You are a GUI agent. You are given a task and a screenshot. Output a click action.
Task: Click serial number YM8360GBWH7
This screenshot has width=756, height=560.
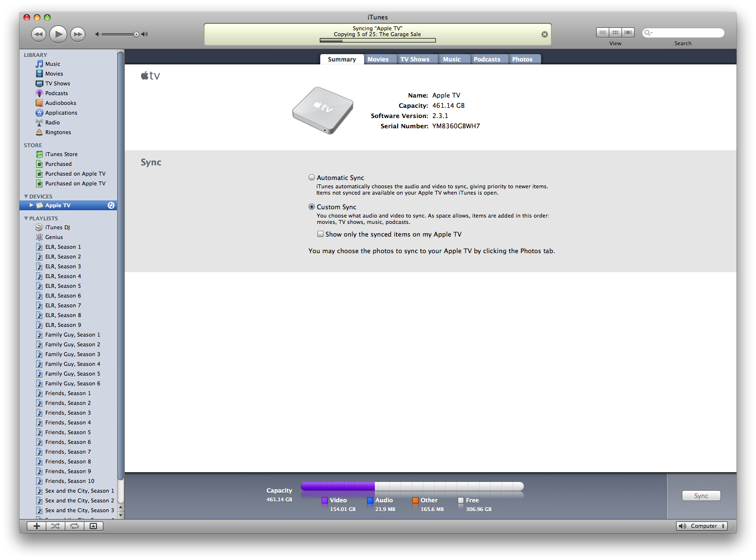coord(456,126)
